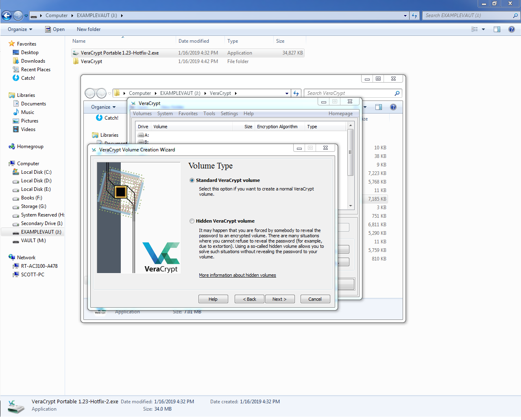Open the System menu in VeraCrypt

click(x=165, y=114)
